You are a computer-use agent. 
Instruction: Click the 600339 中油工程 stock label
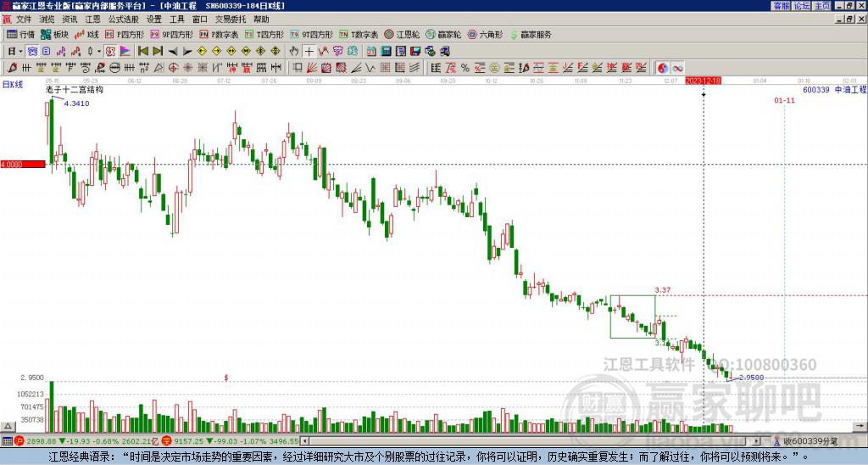pos(834,89)
